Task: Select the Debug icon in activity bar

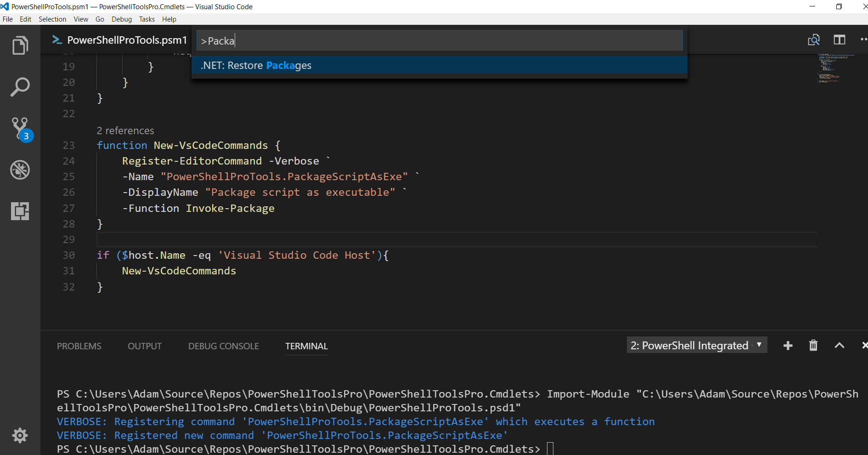Action: 20,170
